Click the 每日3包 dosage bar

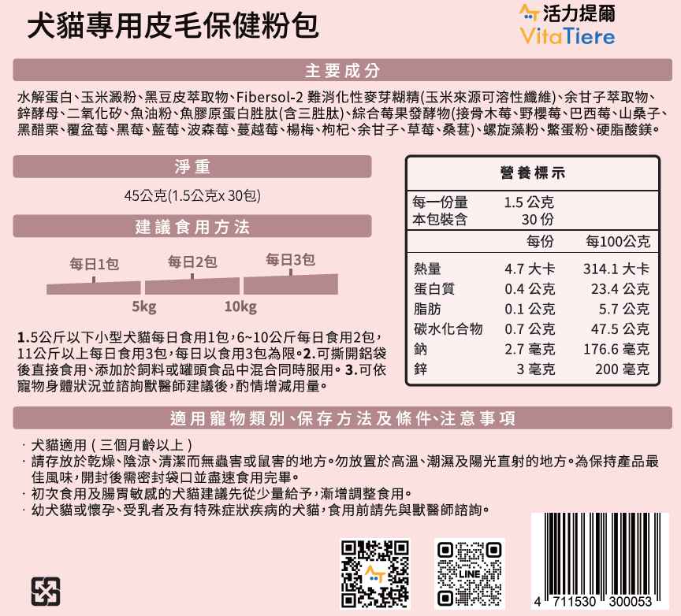[x=290, y=280]
